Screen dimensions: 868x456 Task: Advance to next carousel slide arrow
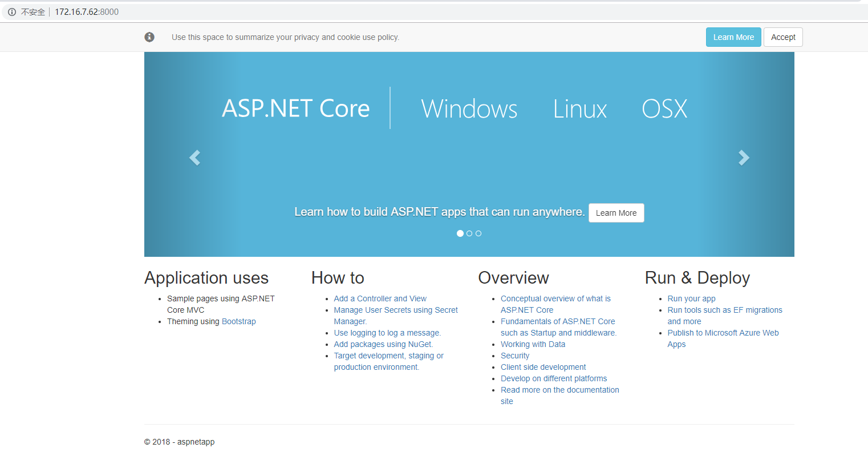pyautogui.click(x=744, y=158)
